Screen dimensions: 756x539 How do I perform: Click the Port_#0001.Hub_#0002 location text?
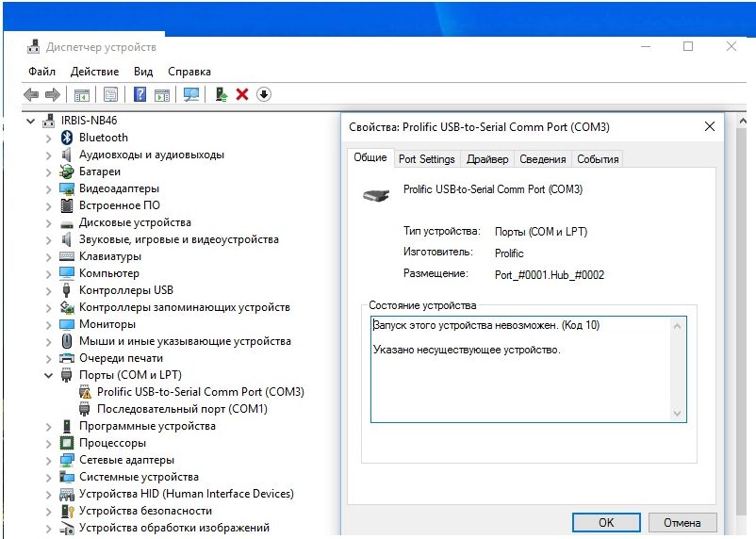coord(550,275)
